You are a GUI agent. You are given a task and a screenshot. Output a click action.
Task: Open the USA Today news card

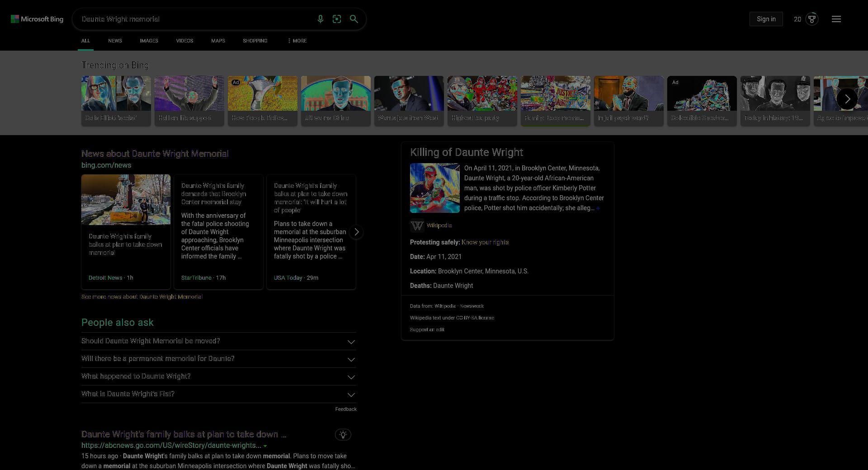(311, 232)
